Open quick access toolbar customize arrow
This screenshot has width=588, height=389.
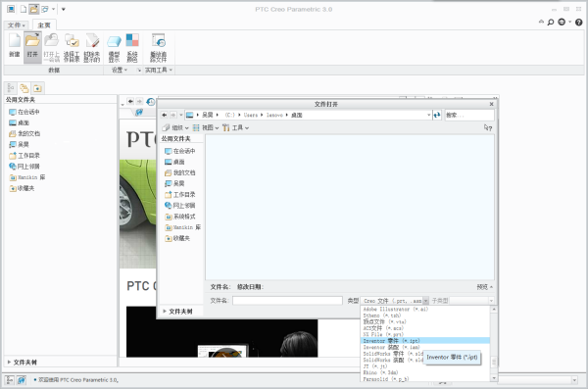64,9
